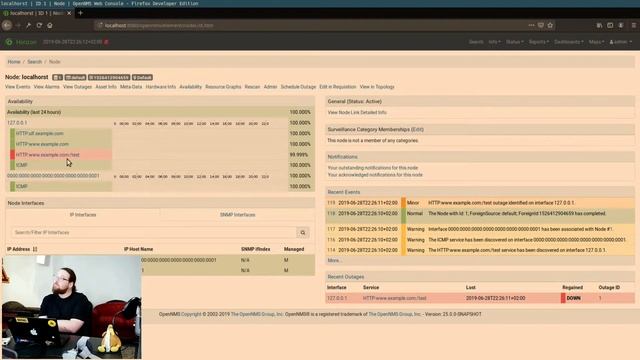This screenshot has height=360, width=640.
Task: Open the Maps dropdown menu
Action: pos(596,42)
